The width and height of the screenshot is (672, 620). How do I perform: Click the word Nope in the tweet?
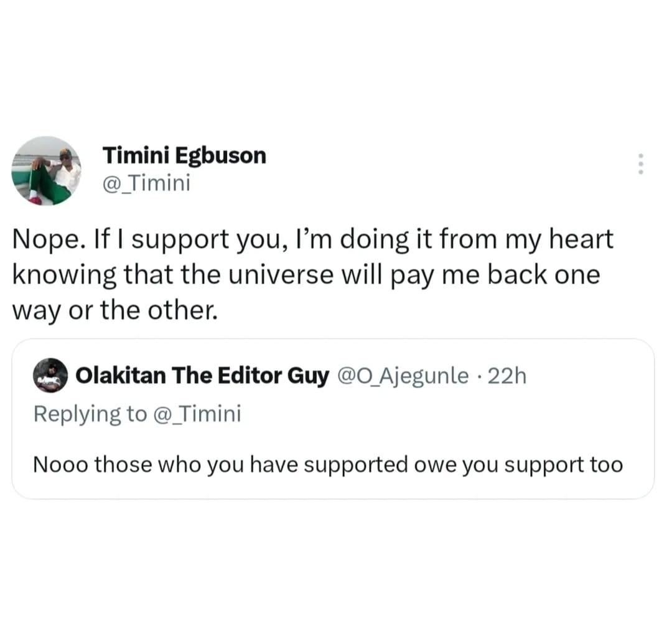click(44, 238)
